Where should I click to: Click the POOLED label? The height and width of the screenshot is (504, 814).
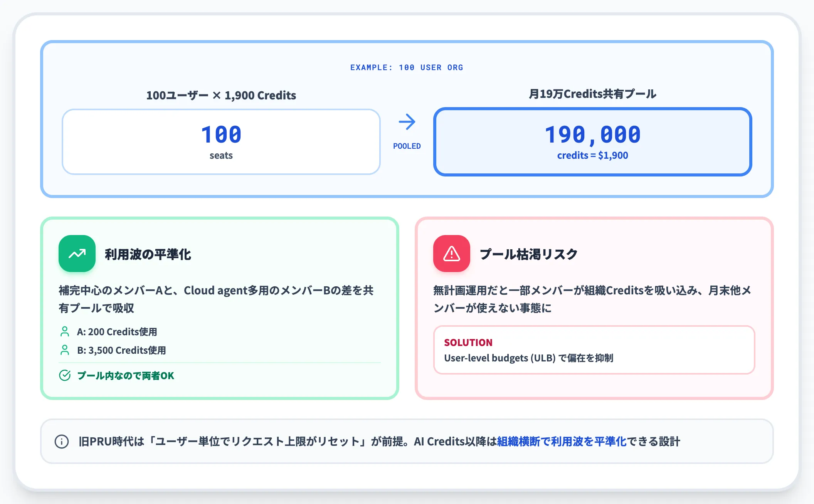pyautogui.click(x=407, y=146)
